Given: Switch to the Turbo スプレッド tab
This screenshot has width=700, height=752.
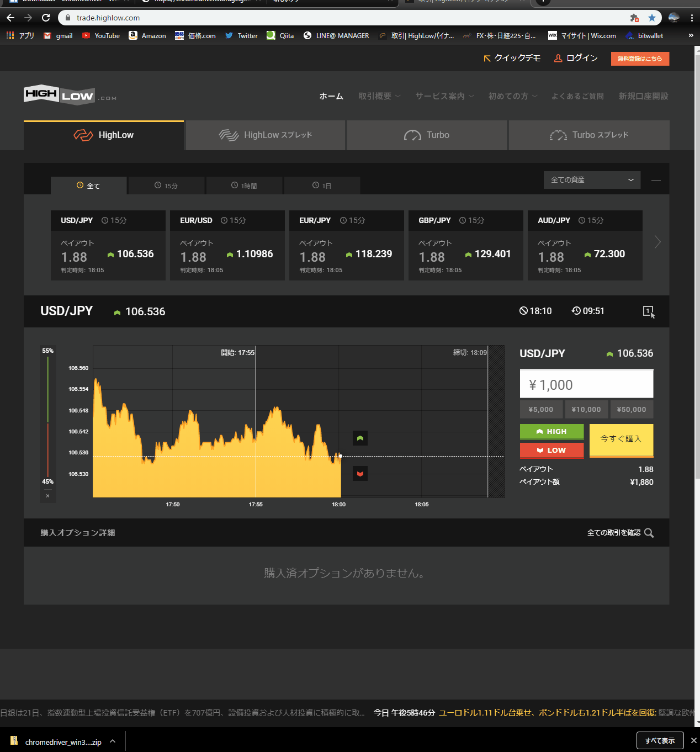Looking at the screenshot, I should point(589,135).
